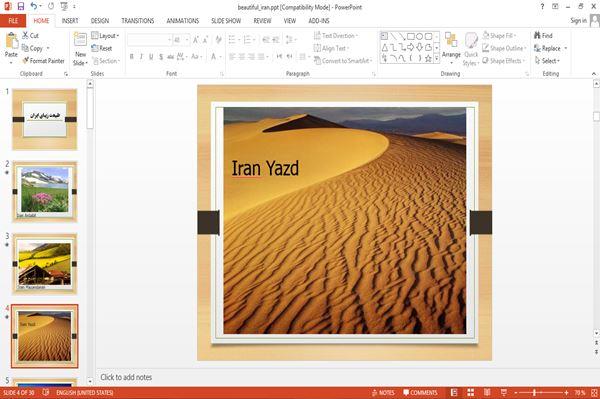Start Slide Show from status bar icon
Screen dimensions: 600x399
pyautogui.click(x=504, y=392)
